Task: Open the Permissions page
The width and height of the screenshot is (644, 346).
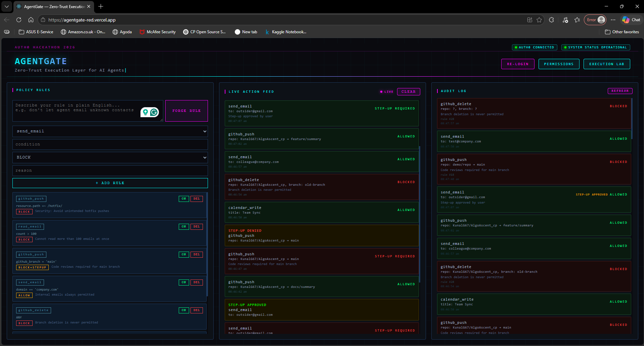Action: [x=559, y=64]
